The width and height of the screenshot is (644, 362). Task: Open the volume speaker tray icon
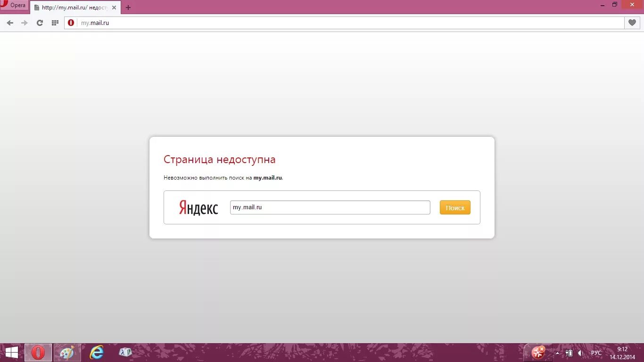tap(581, 353)
